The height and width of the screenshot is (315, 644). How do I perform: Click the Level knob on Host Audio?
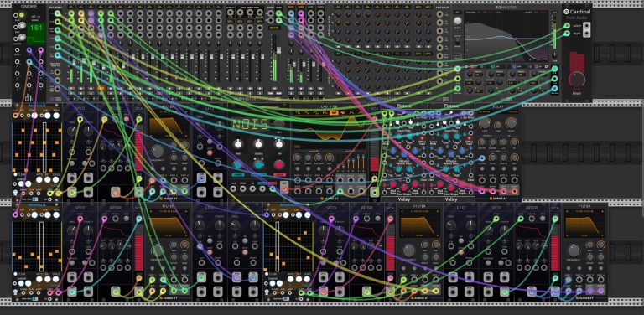(577, 79)
